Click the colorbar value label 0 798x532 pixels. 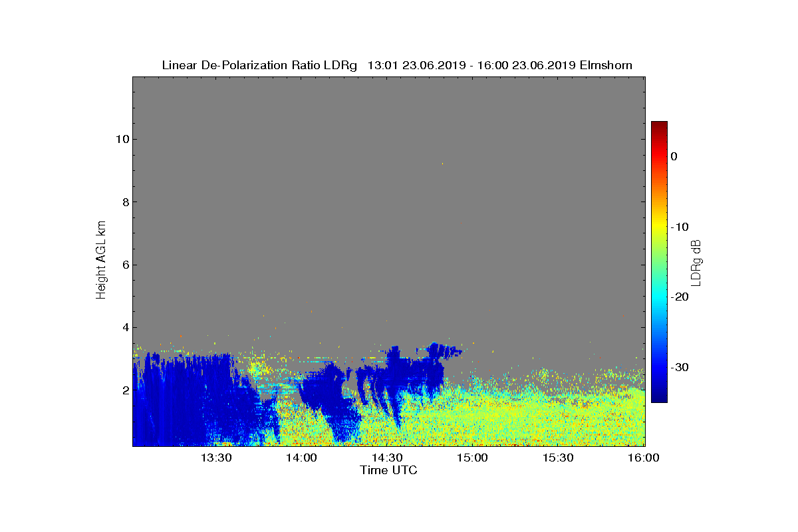coord(674,156)
